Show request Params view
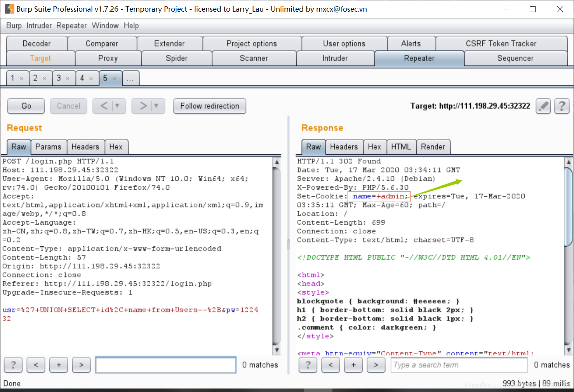574x392 pixels. coord(49,147)
